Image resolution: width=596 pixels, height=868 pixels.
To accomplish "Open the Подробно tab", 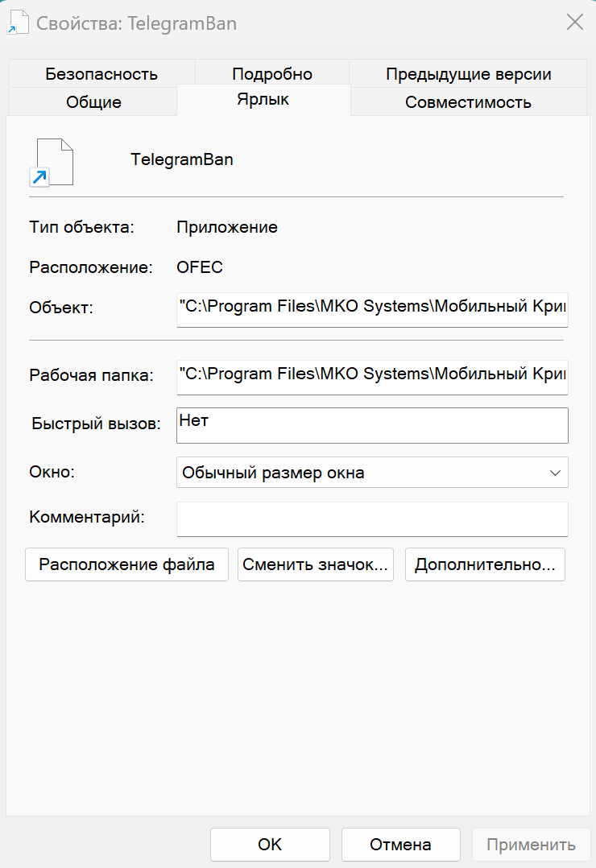I will (x=272, y=73).
